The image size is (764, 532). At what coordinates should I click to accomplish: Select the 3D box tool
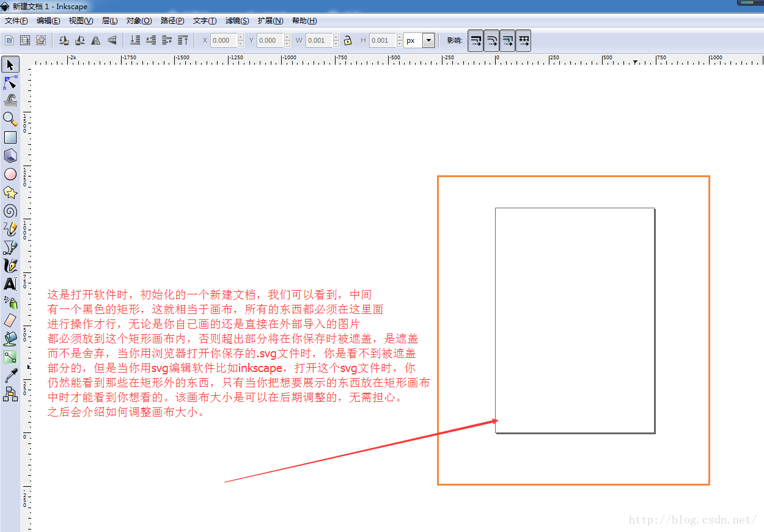pos(10,156)
